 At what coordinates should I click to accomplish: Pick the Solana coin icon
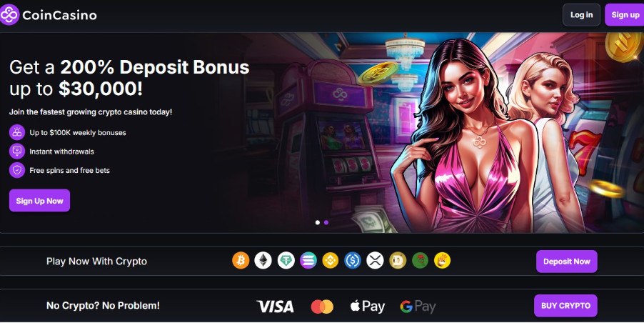pyautogui.click(x=308, y=261)
